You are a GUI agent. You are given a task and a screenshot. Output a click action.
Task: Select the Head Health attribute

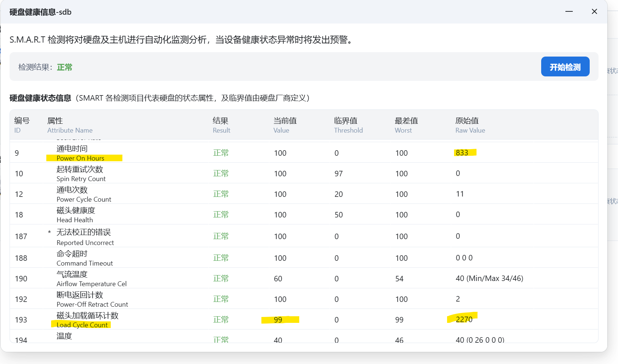75,220
